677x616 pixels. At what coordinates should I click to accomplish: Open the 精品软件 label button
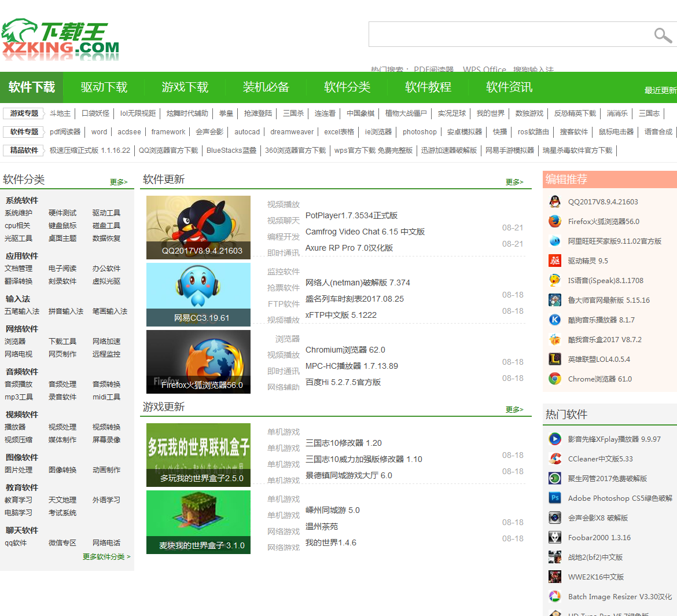[24, 151]
